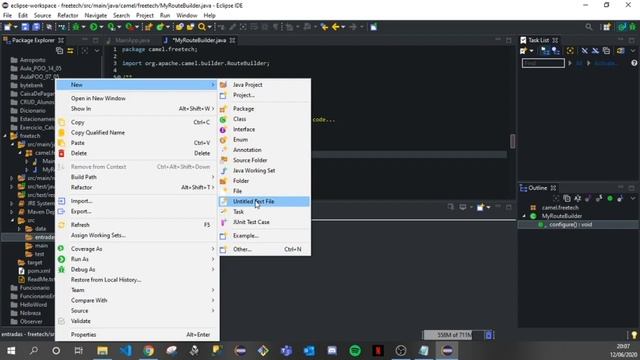Click Collapse All icon in Outline toolbar
The image size is (640, 360).
567,198
